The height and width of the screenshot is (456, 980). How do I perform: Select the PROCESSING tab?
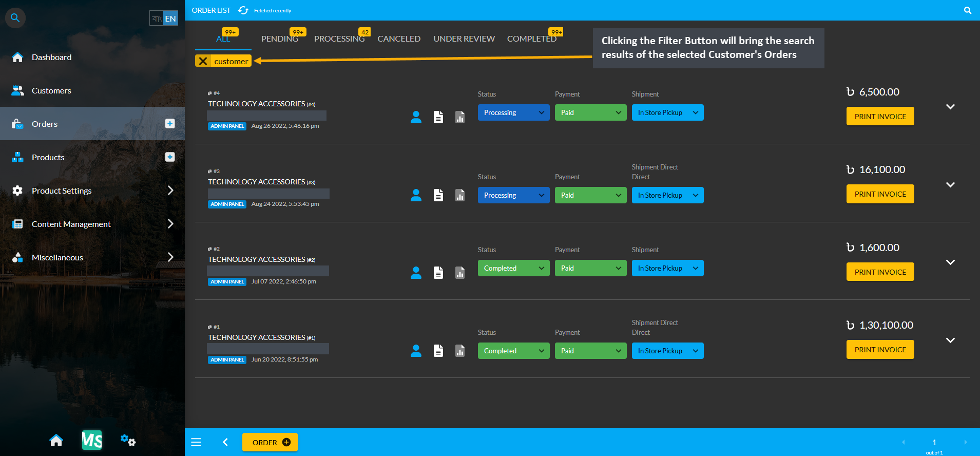[x=339, y=39]
